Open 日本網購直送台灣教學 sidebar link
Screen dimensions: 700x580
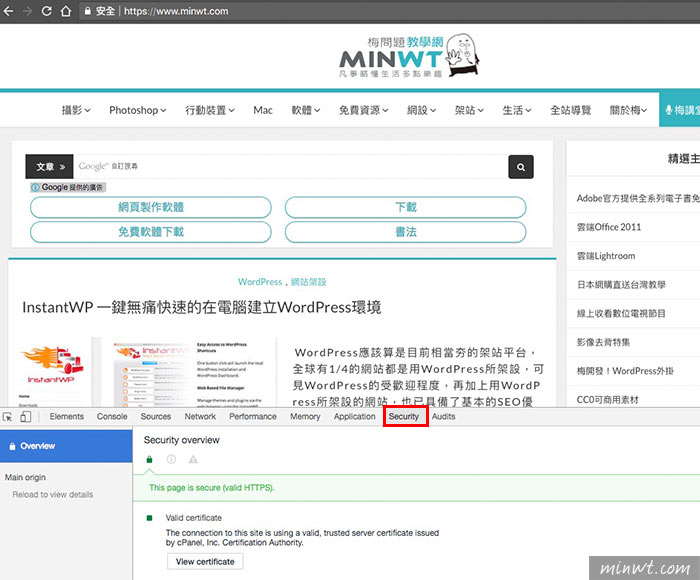click(x=621, y=285)
